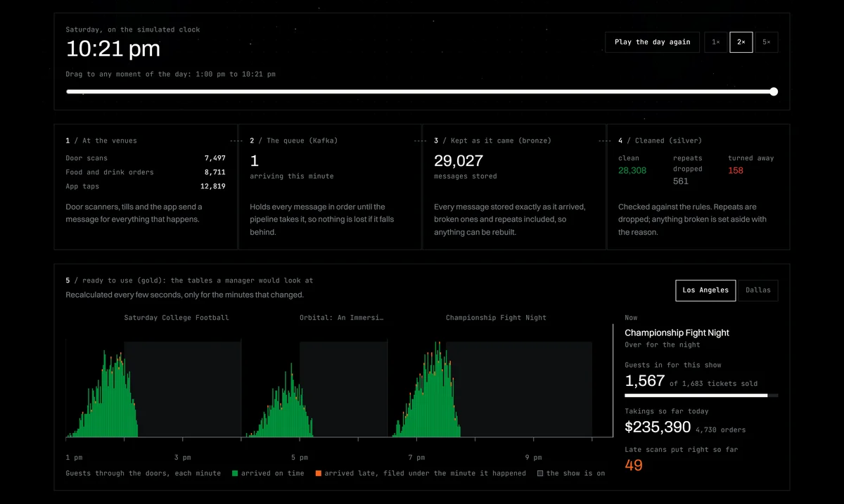Click the 10:21 pm simulated clock time
This screenshot has height=504, width=844.
coord(113,49)
